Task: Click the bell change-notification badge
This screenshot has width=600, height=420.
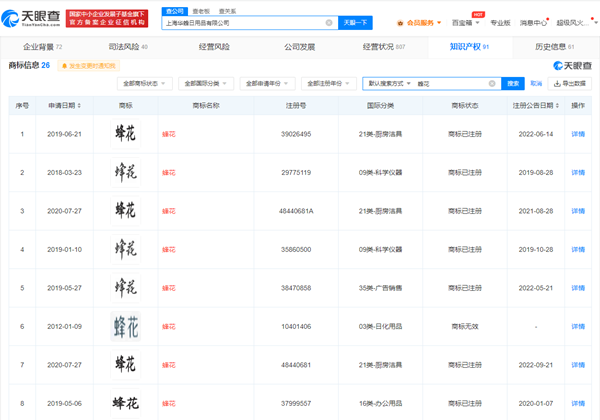Action: [89, 66]
